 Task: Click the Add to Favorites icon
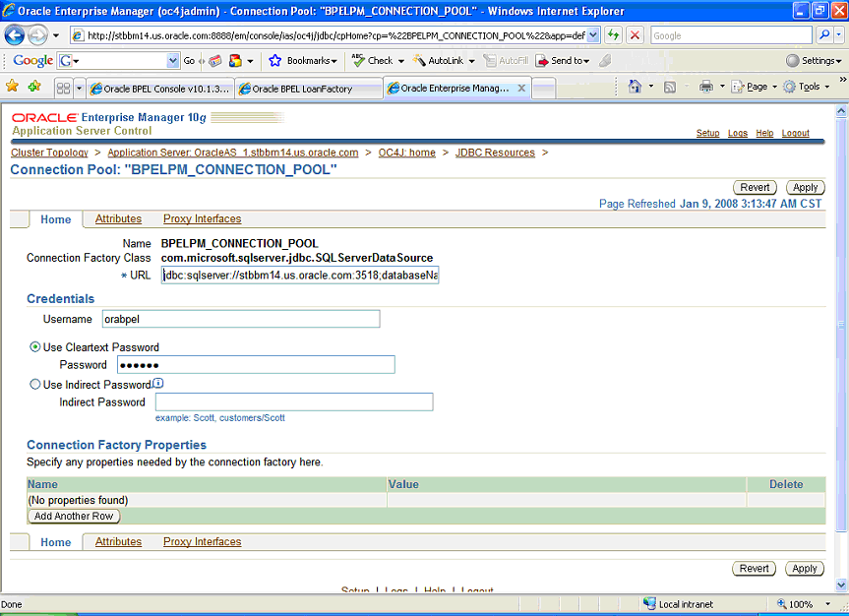pos(34,87)
